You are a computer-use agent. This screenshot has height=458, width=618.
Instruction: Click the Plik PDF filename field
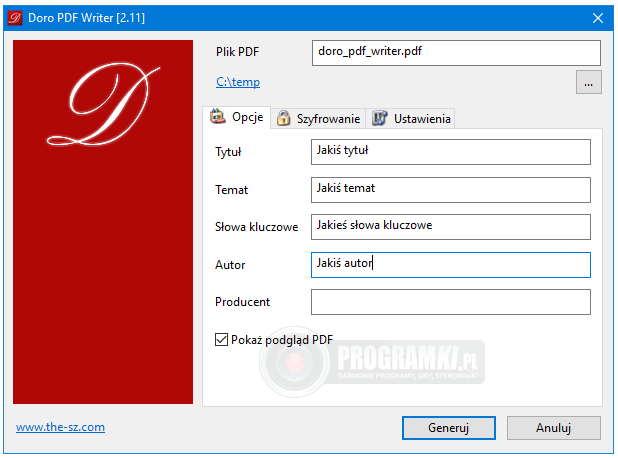point(456,53)
